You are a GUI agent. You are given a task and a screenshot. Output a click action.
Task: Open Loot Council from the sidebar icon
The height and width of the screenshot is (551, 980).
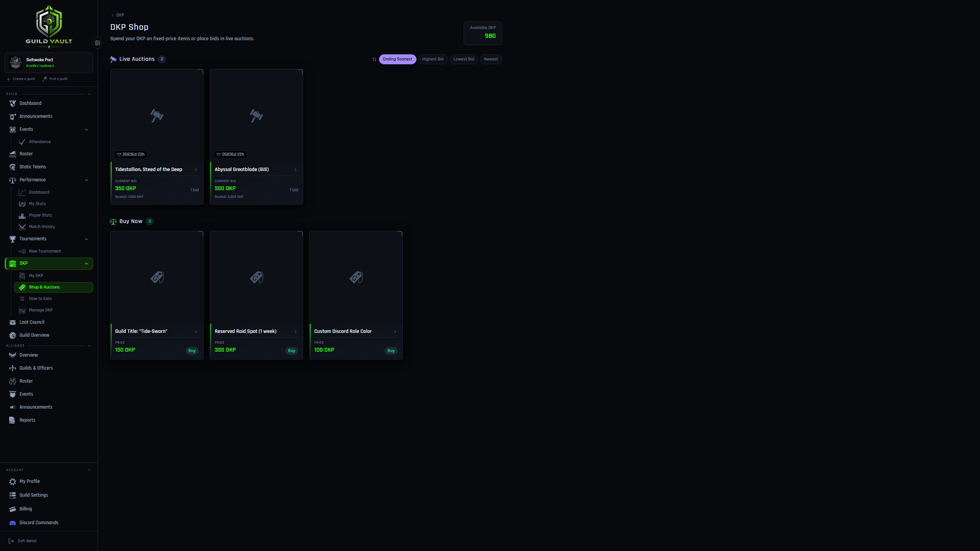13,322
